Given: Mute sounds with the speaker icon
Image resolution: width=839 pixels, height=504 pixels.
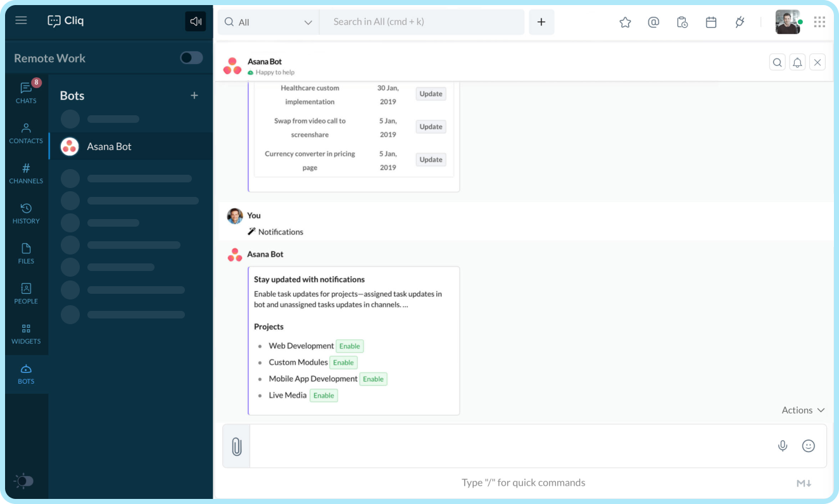Looking at the screenshot, I should pyautogui.click(x=195, y=21).
